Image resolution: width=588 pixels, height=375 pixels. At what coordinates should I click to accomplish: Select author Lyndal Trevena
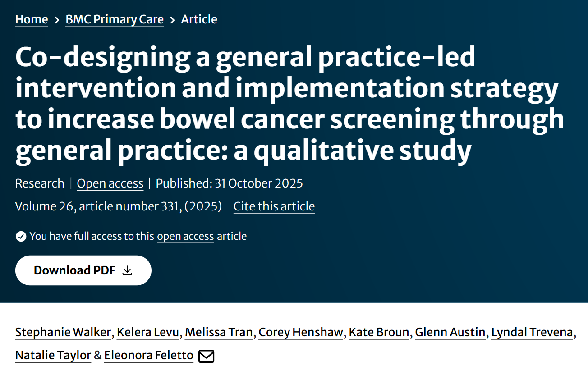pyautogui.click(x=532, y=332)
